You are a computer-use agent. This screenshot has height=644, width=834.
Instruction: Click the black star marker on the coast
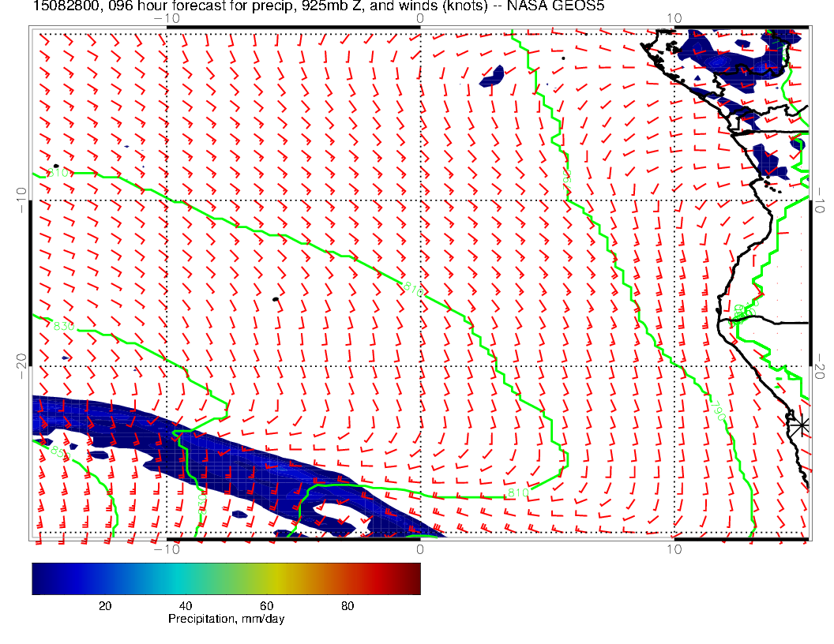pos(800,424)
